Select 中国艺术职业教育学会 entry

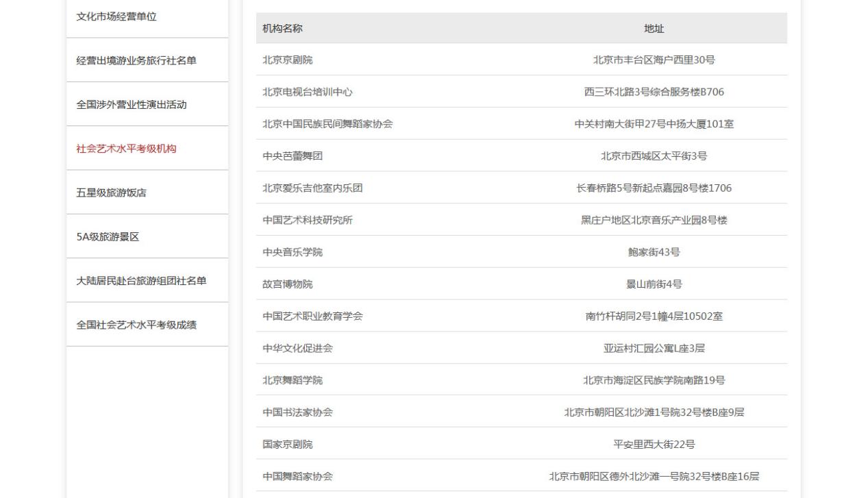click(312, 316)
